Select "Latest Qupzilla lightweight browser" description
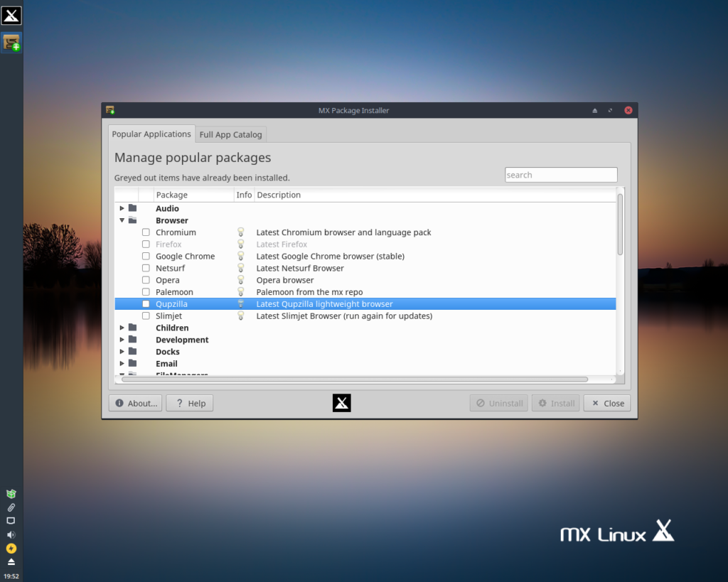The width and height of the screenshot is (728, 582). 324,304
